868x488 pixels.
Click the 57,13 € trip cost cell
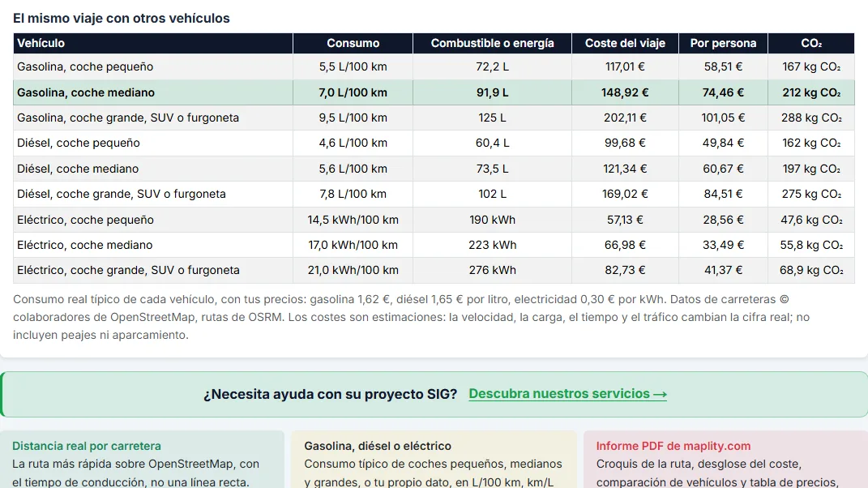click(625, 220)
